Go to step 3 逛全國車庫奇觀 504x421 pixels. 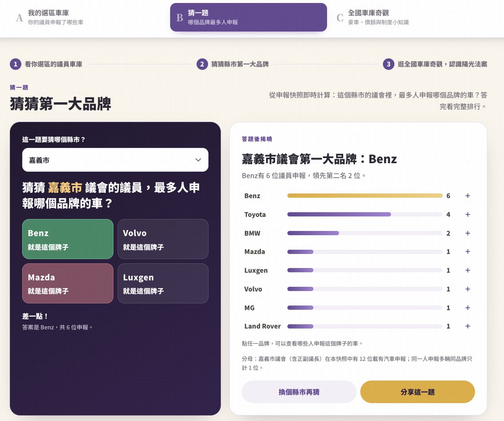[435, 64]
